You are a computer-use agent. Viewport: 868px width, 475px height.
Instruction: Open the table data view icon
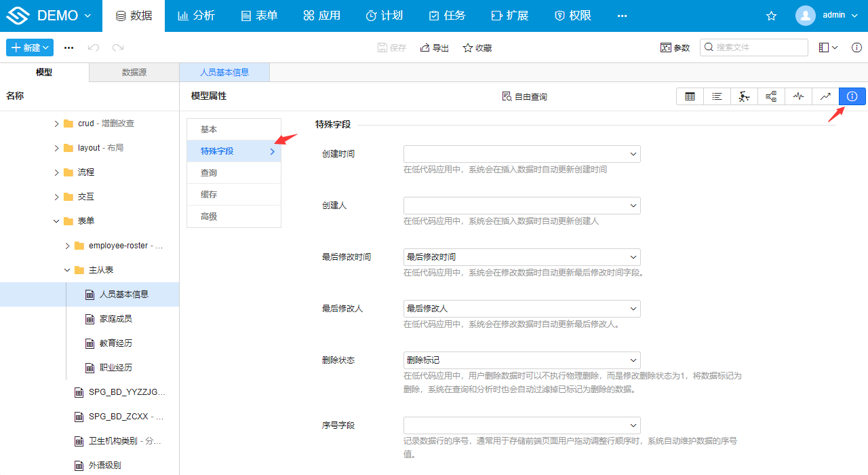pos(690,96)
